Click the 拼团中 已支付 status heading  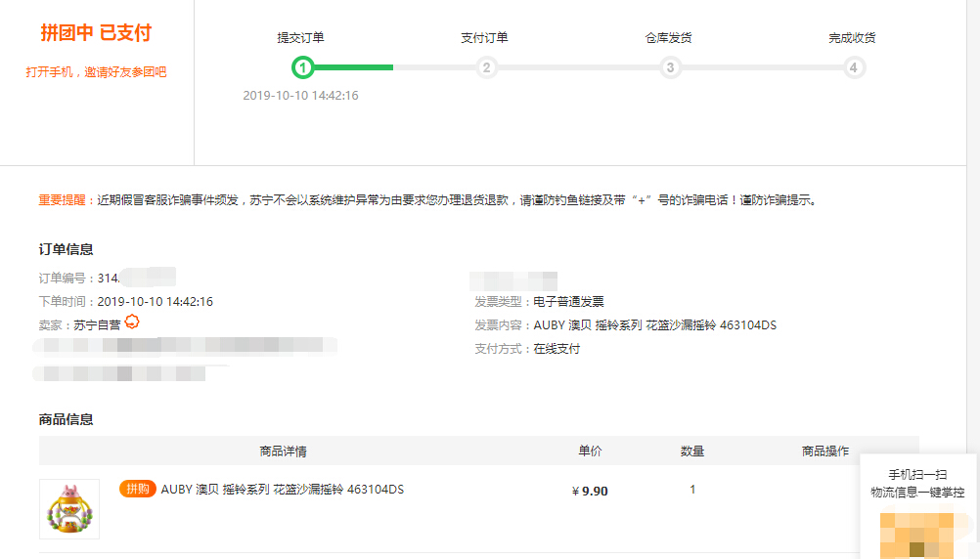click(x=96, y=32)
